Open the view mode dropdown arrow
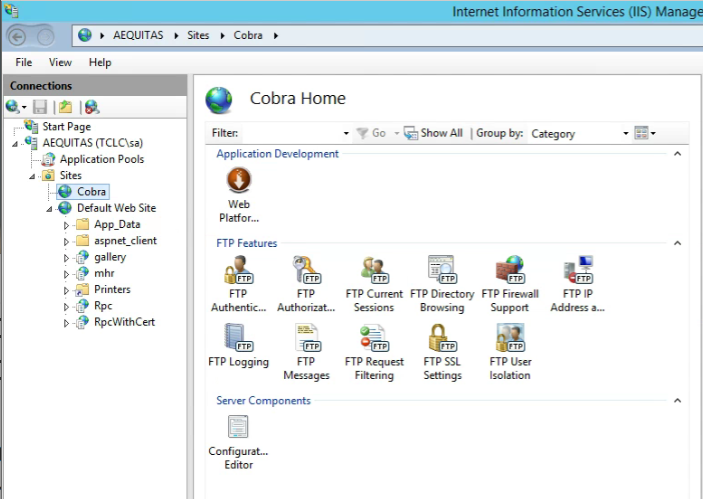 tap(653, 133)
